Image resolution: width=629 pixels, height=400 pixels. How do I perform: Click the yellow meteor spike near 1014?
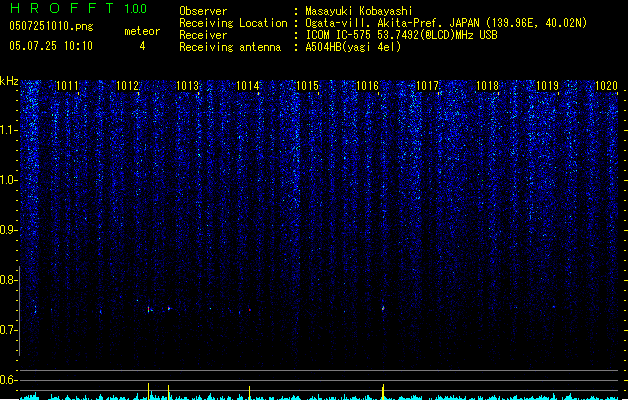click(250, 393)
